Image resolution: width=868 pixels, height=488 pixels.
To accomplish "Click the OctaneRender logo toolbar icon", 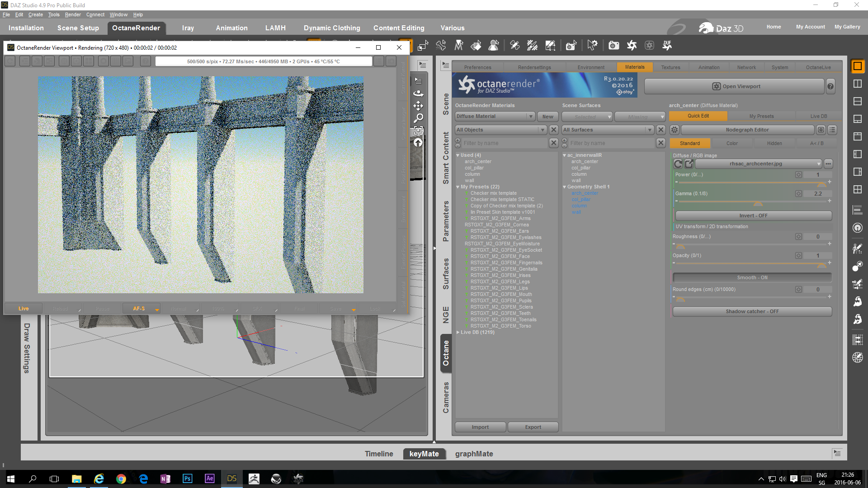I will [x=632, y=45].
